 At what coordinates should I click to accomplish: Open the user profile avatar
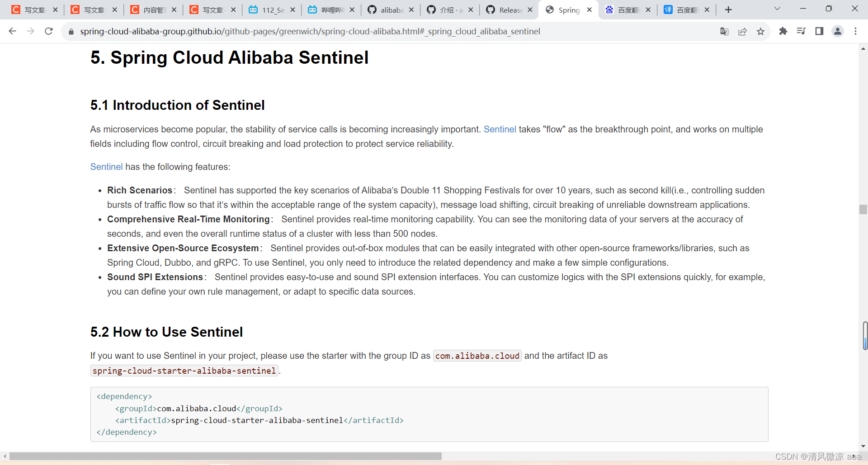838,31
